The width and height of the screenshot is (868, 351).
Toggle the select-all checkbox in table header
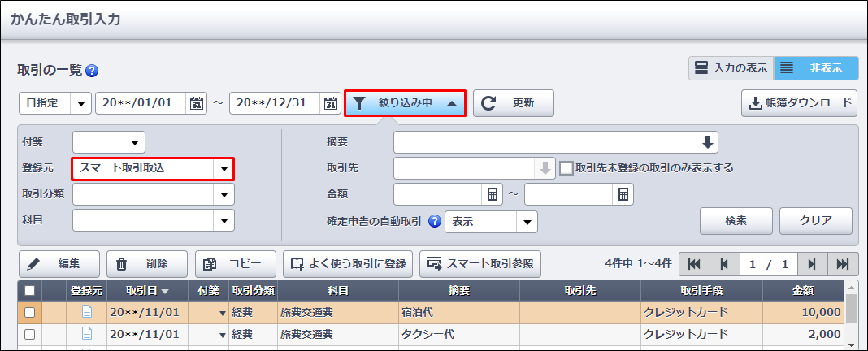coord(30,291)
